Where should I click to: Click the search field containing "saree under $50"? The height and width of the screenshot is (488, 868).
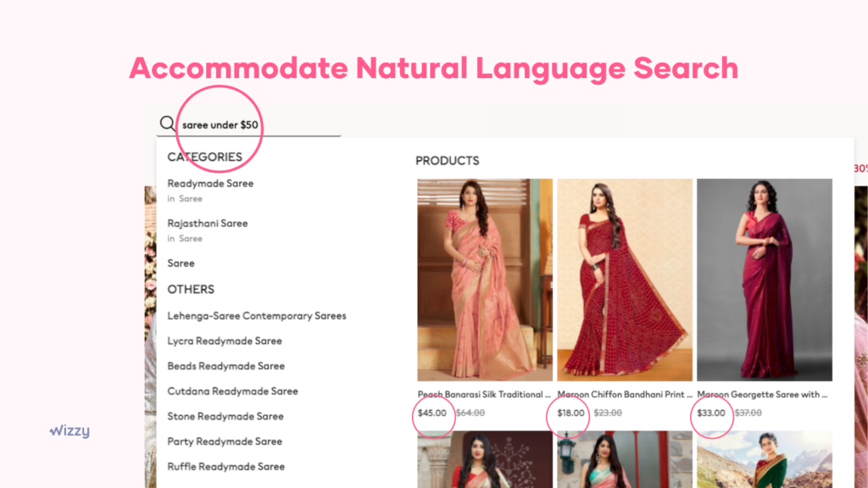pos(248,125)
